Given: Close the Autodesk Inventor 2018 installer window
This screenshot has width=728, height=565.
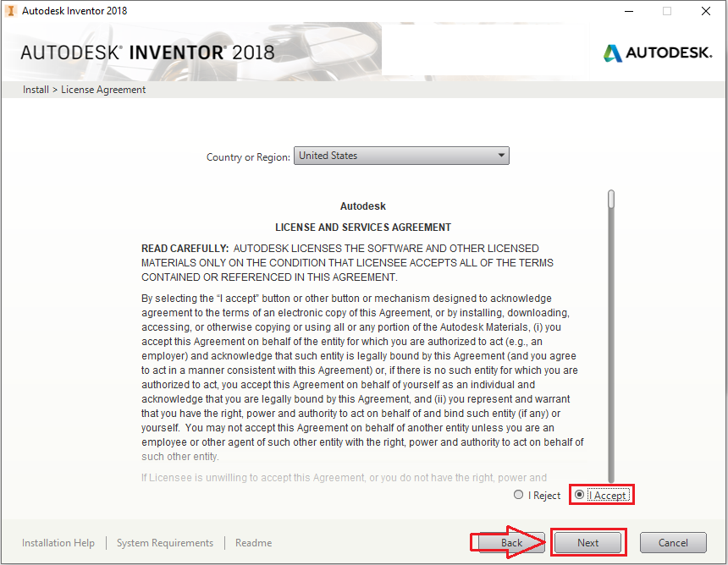Looking at the screenshot, I should pyautogui.click(x=705, y=11).
